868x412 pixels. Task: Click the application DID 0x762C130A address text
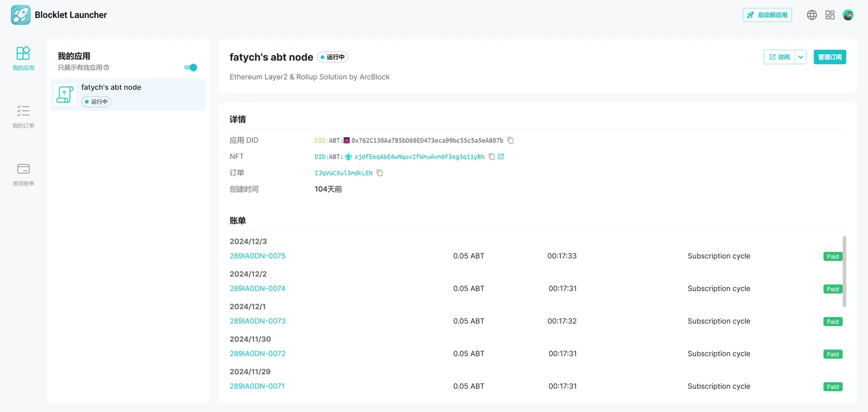pos(427,141)
